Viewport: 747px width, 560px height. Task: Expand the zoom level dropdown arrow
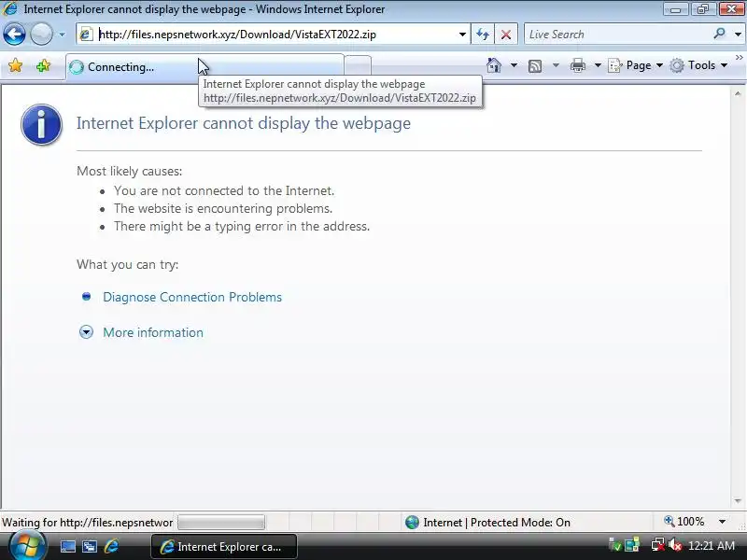[722, 522]
